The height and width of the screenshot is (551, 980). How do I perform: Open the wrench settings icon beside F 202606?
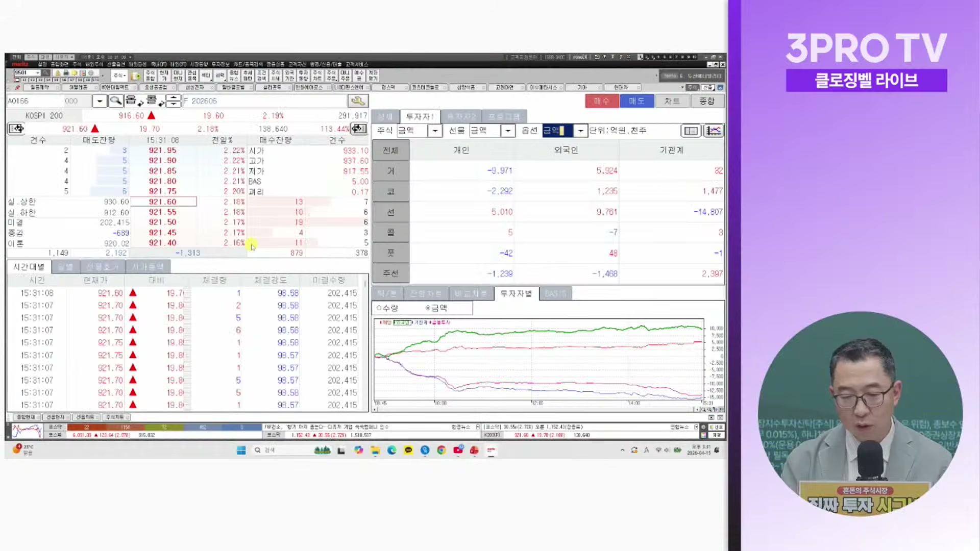pyautogui.click(x=358, y=100)
